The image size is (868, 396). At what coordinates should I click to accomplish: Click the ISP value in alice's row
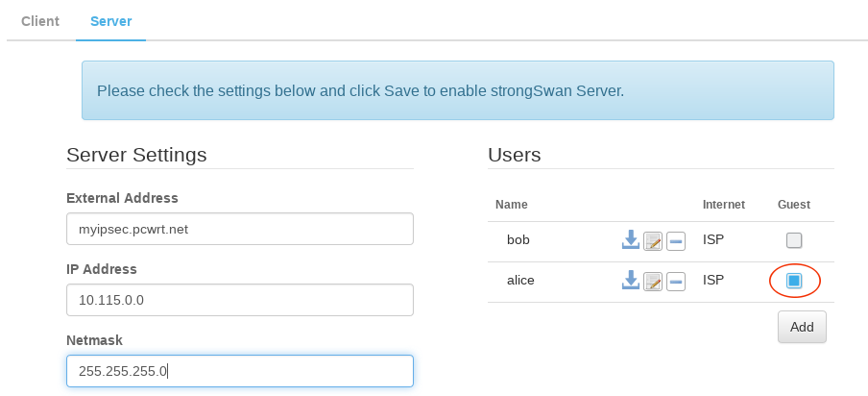(713, 281)
